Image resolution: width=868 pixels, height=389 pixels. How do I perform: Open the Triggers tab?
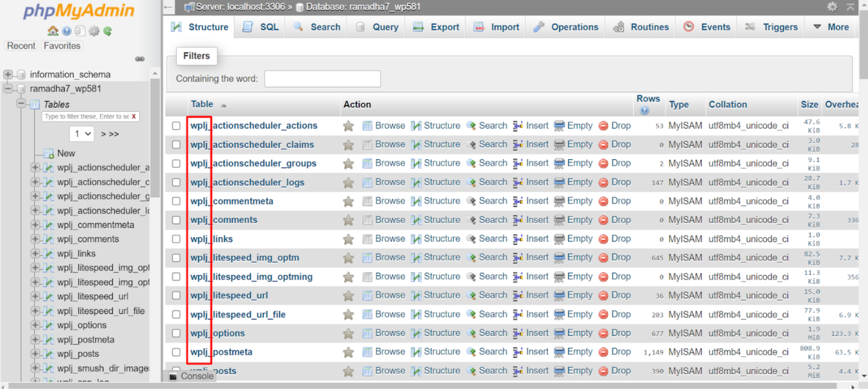pyautogui.click(x=771, y=27)
